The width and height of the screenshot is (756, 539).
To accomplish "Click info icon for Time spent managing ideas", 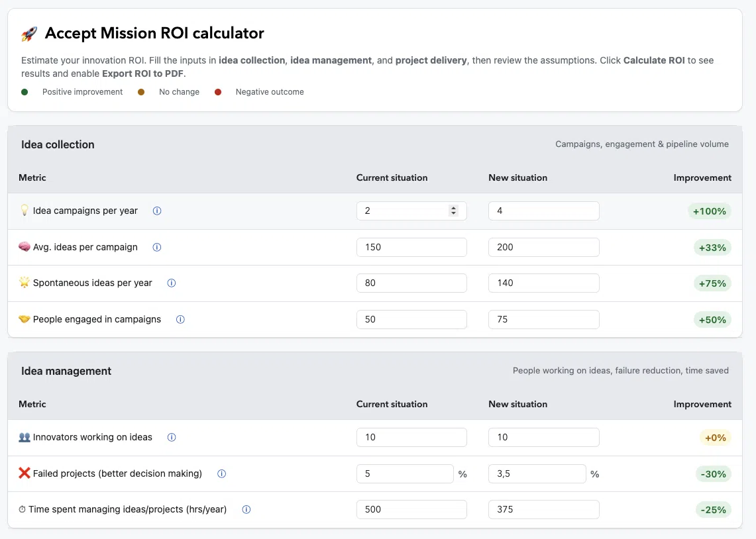I will click(246, 510).
